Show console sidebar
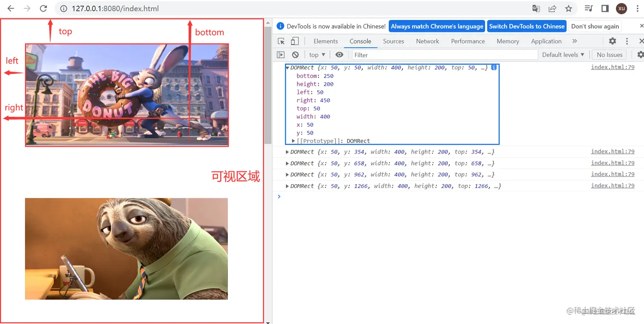 281,55
